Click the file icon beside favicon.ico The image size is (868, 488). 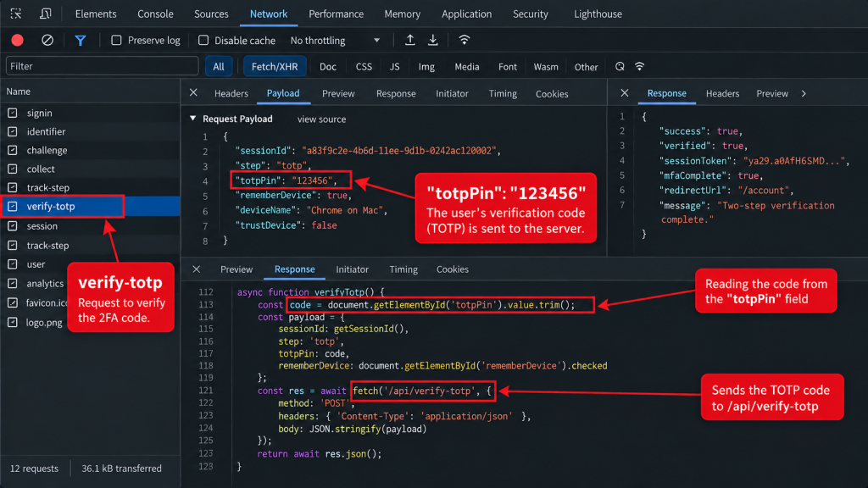click(x=13, y=302)
